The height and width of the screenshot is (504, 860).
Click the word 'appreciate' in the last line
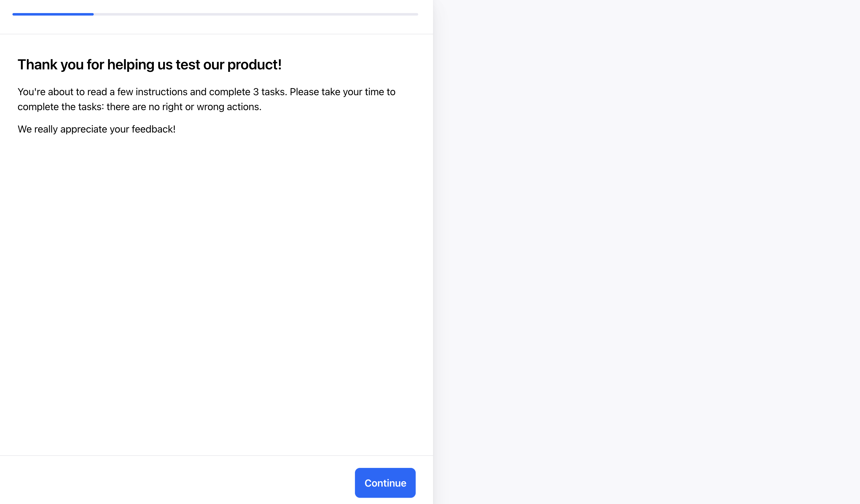tap(84, 129)
